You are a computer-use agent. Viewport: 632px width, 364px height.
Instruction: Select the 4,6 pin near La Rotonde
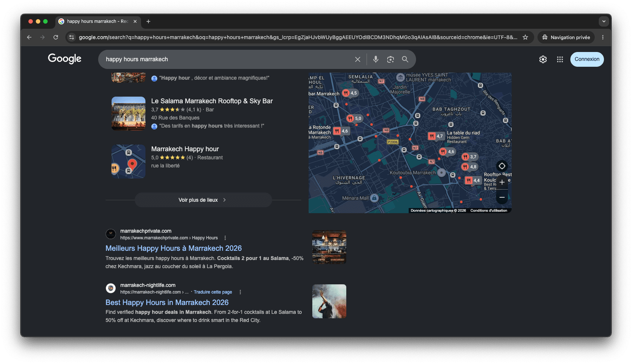point(341,131)
